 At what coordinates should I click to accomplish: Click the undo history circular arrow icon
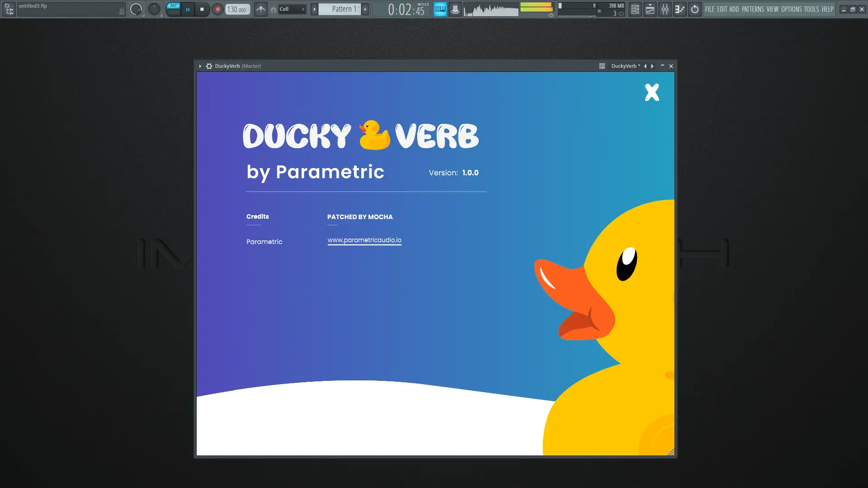[695, 9]
